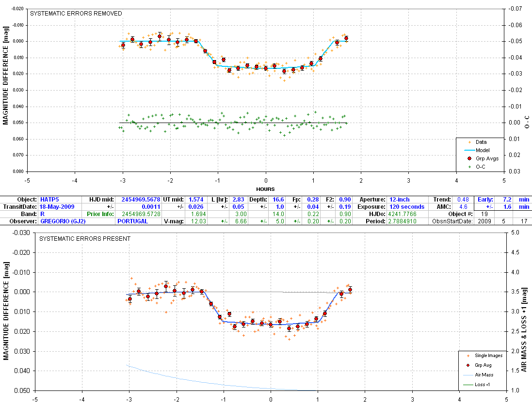Select Object # value 19
This screenshot has width=532, height=405.
pos(484,214)
